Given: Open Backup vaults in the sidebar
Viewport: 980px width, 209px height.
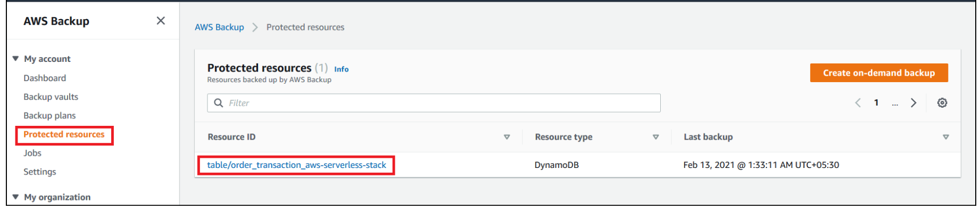Looking at the screenshot, I should point(51,97).
